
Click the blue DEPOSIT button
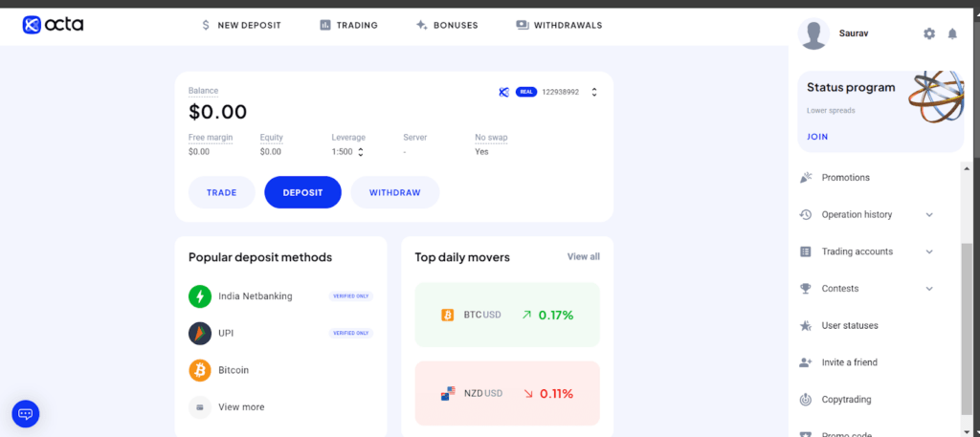point(303,192)
